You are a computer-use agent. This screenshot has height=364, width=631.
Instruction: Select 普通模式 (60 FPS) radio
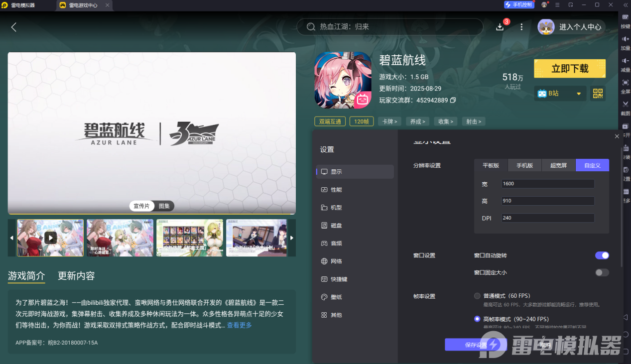pos(478,296)
